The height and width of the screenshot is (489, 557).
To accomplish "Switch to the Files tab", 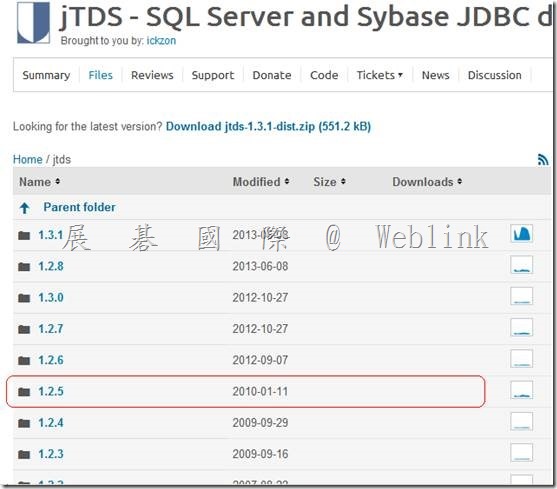I will [x=101, y=75].
